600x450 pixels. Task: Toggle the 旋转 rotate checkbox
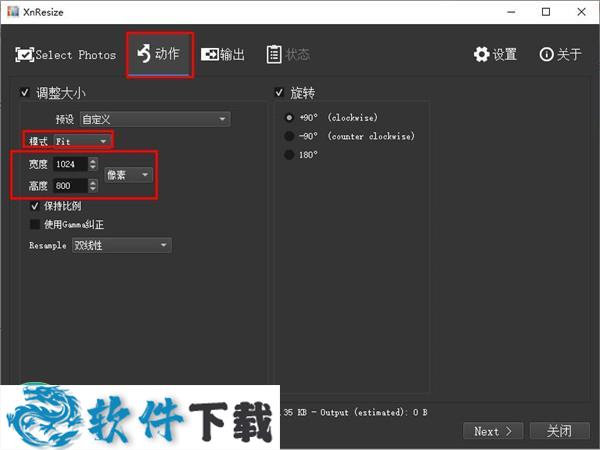pos(279,93)
